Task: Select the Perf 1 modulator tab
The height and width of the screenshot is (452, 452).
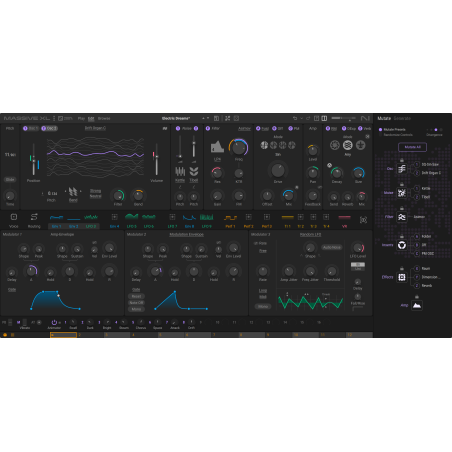Action: 230,220
